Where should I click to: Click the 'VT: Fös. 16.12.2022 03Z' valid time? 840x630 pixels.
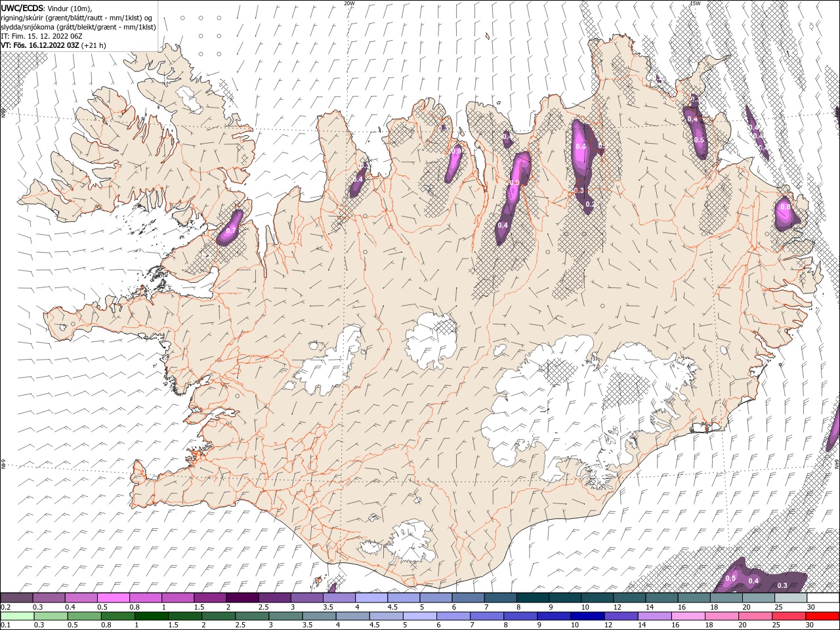tap(40, 45)
